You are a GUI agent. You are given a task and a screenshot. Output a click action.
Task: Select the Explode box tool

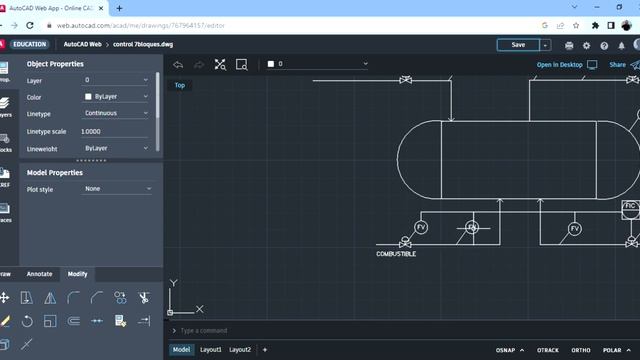pyautogui.click(x=4, y=344)
